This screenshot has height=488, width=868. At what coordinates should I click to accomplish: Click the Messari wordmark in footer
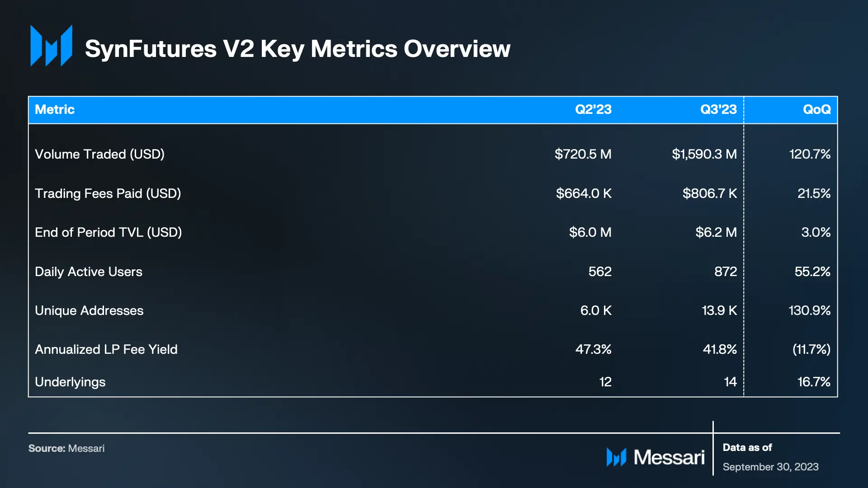tap(669, 457)
